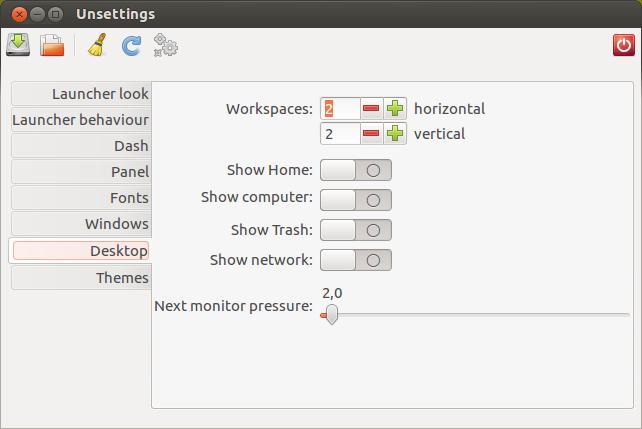Increase horizontal workspaces with green plus

click(x=395, y=108)
